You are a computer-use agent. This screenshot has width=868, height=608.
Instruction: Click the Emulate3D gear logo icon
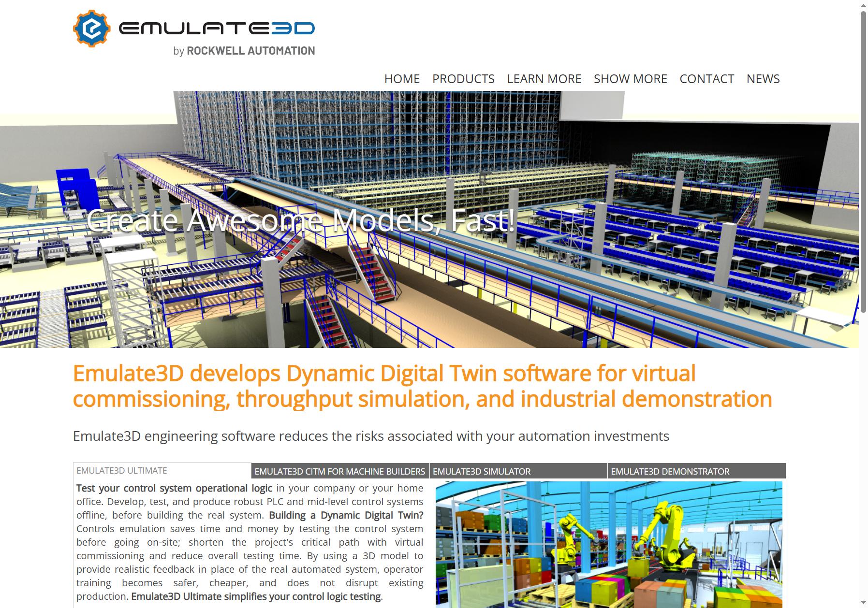(92, 29)
